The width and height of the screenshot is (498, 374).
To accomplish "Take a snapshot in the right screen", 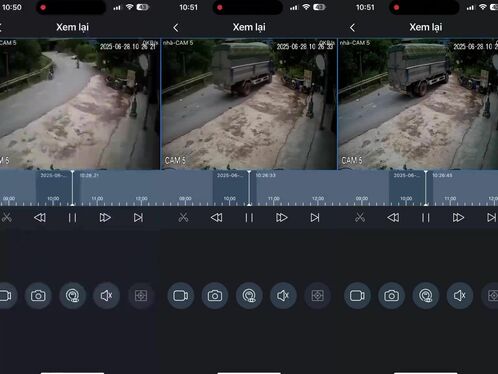I will coord(392,296).
